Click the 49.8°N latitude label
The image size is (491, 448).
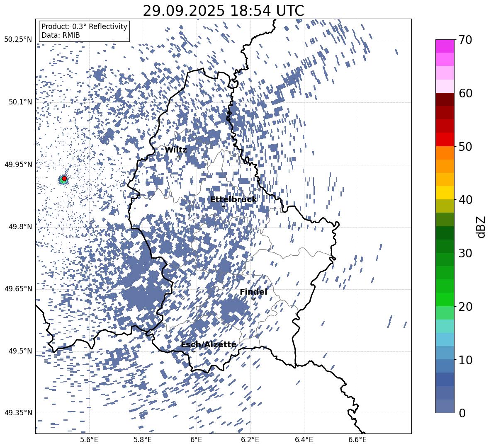click(x=21, y=227)
